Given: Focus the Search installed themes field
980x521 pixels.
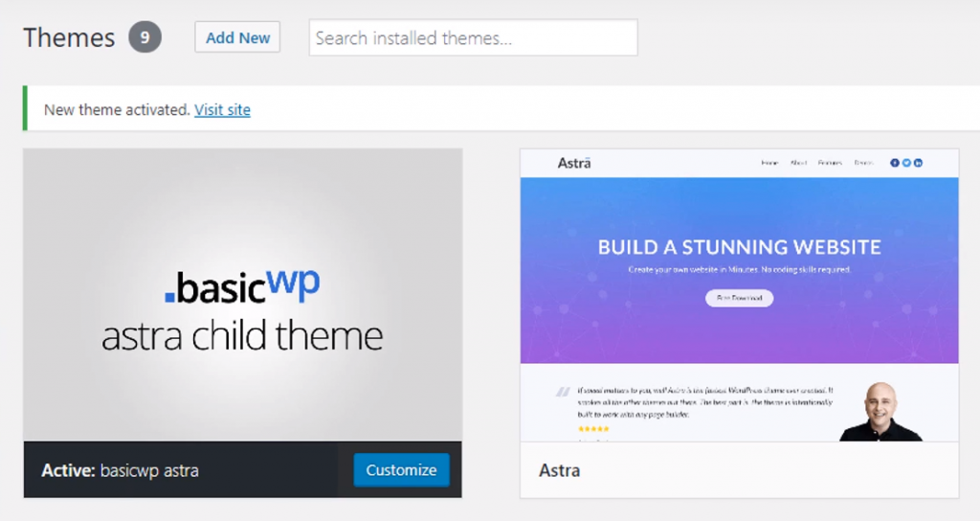Looking at the screenshot, I should point(473,37).
